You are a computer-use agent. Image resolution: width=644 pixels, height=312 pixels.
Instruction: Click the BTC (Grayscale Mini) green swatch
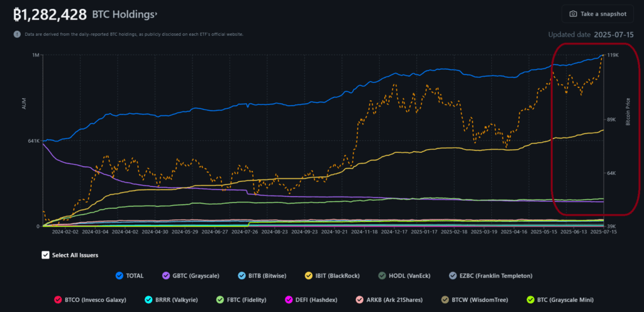[x=530, y=300]
